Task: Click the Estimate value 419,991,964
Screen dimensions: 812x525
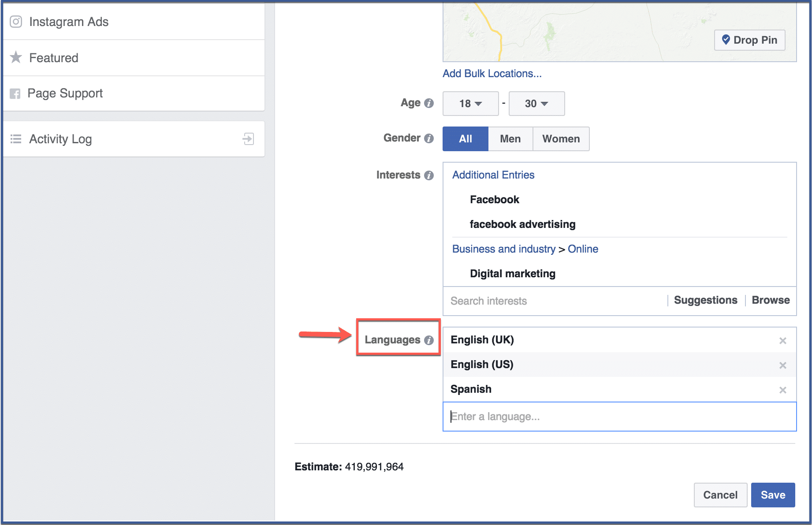Action: 374,467
